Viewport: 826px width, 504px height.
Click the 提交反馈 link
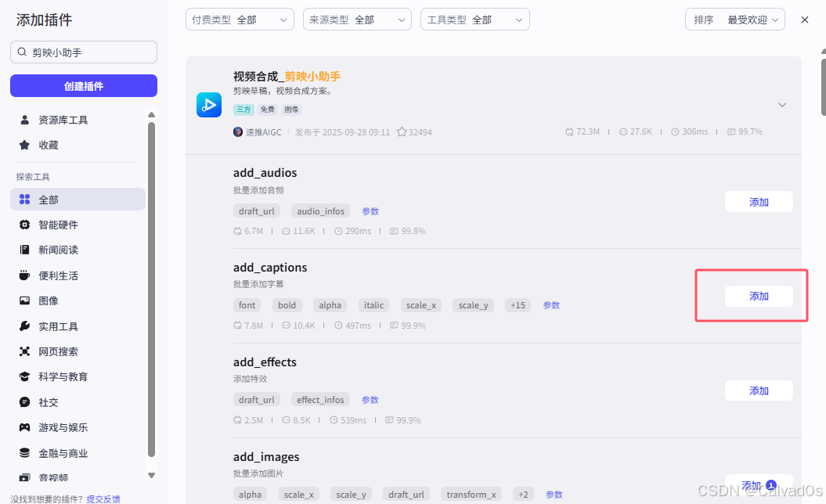click(x=103, y=499)
